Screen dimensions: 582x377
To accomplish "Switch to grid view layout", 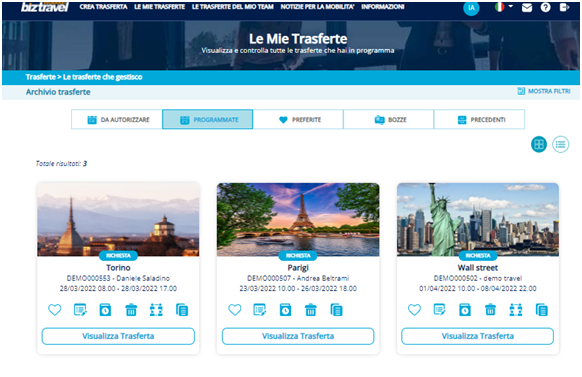I will pyautogui.click(x=539, y=144).
